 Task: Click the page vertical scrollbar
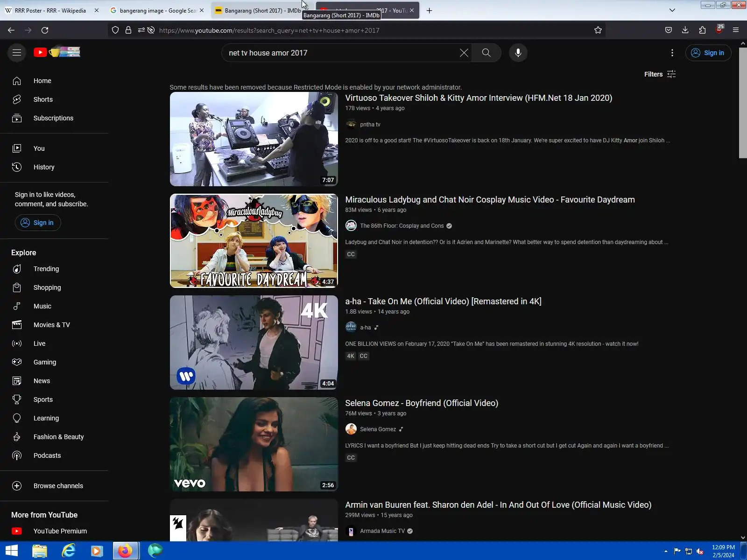coord(743,103)
